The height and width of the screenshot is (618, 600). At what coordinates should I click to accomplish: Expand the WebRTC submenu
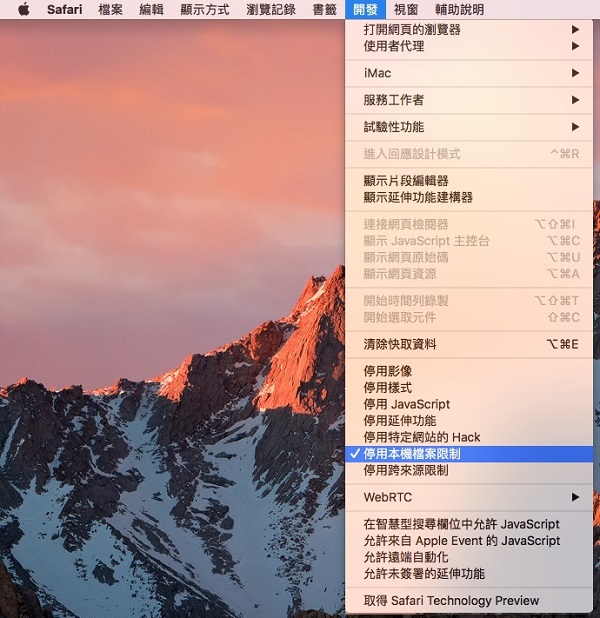pyautogui.click(x=469, y=497)
